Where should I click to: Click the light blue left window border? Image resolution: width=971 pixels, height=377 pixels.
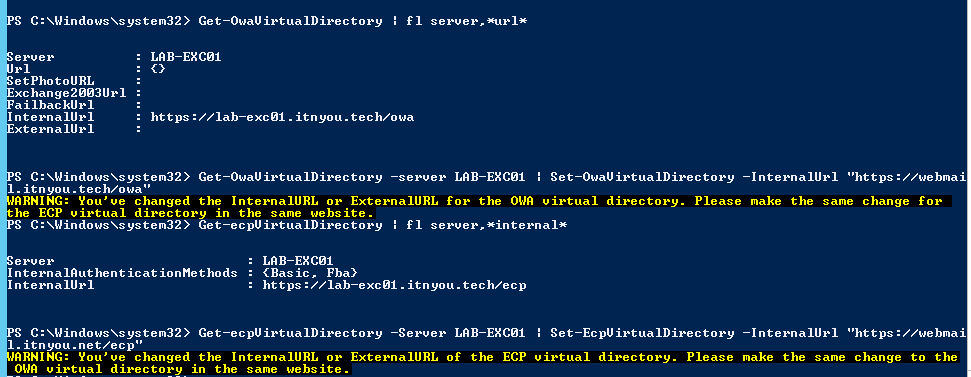pos(2,188)
